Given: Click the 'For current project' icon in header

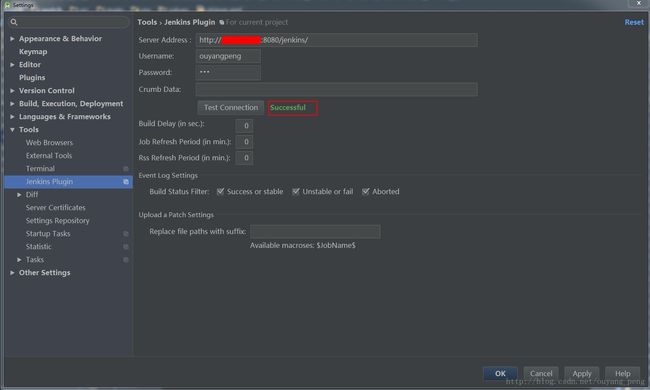Looking at the screenshot, I should pos(222,22).
